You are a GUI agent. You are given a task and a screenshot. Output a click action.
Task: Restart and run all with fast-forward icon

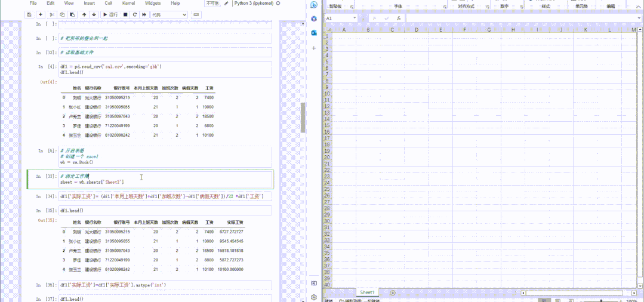coord(144,14)
